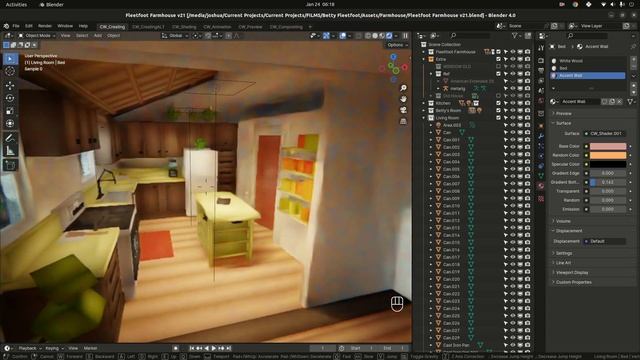Screen dimensions: 640x360
Task: Click the viewport zoom magnifier icon
Action: point(403,88)
